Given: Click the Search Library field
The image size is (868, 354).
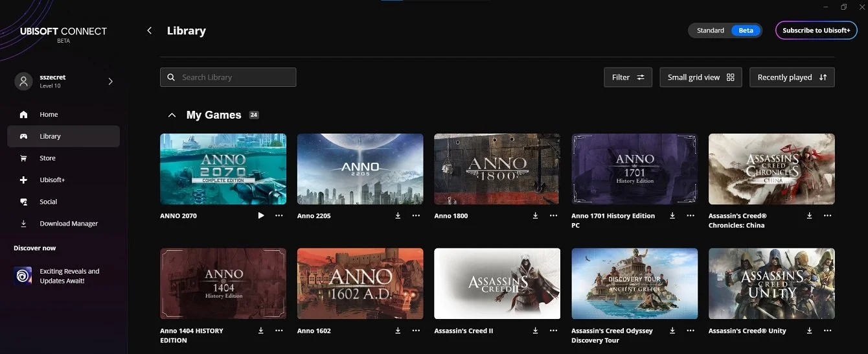Looking at the screenshot, I should click(228, 77).
